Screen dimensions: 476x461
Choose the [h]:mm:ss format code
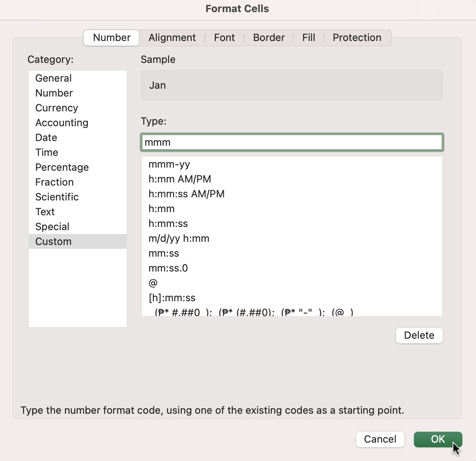point(292,298)
